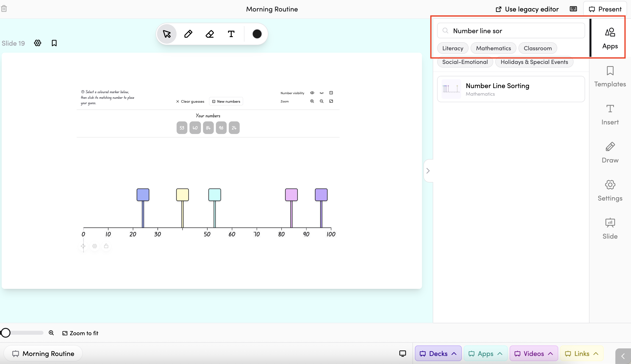Open the Templates sidebar panel

click(x=610, y=77)
